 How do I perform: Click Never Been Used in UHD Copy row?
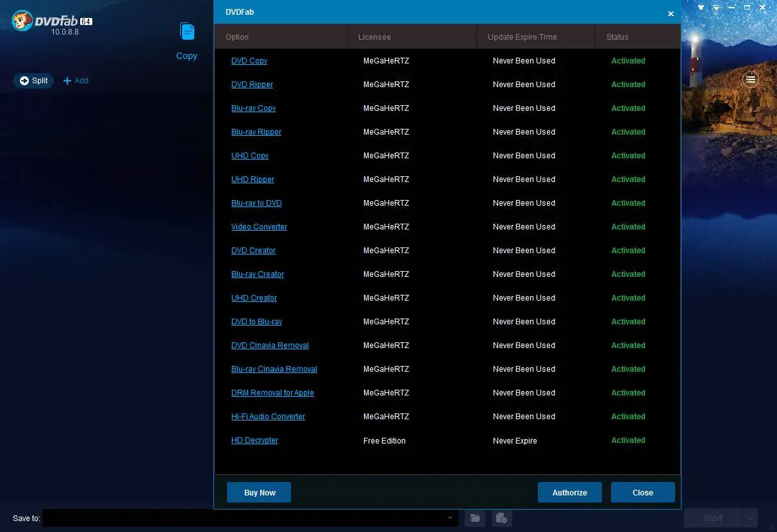(524, 156)
